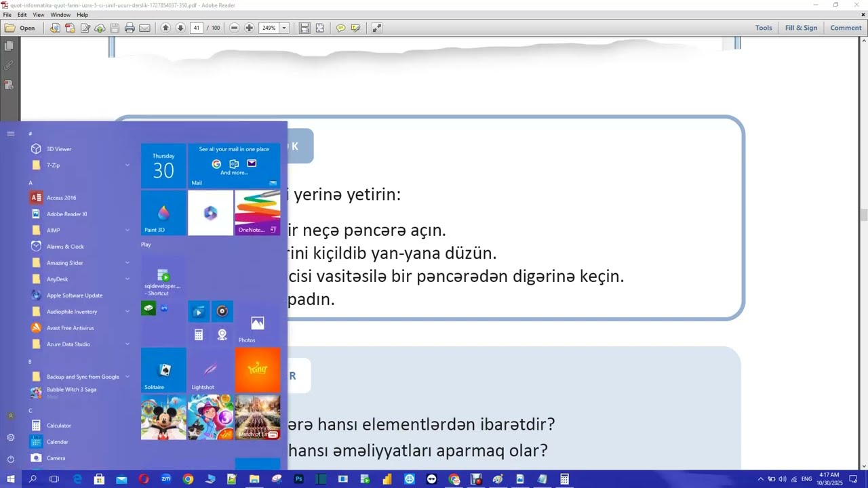Viewport: 868px width, 488px height.
Task: Open the small calculator tile in Play group
Action: point(199,335)
